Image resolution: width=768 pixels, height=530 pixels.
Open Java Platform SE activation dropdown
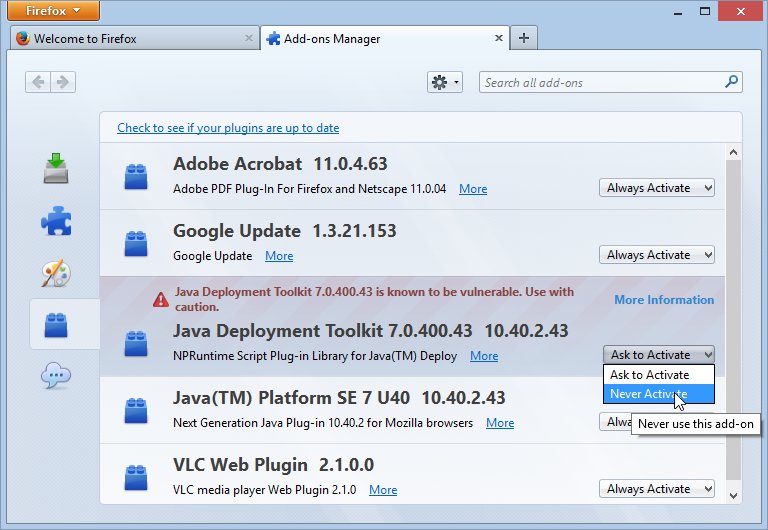pyautogui.click(x=615, y=422)
